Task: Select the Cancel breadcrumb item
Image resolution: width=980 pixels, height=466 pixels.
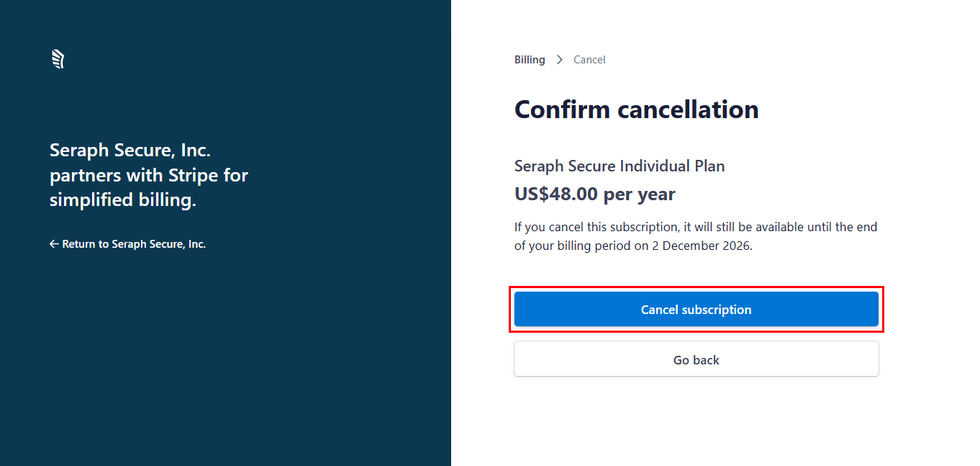Action: click(x=589, y=60)
